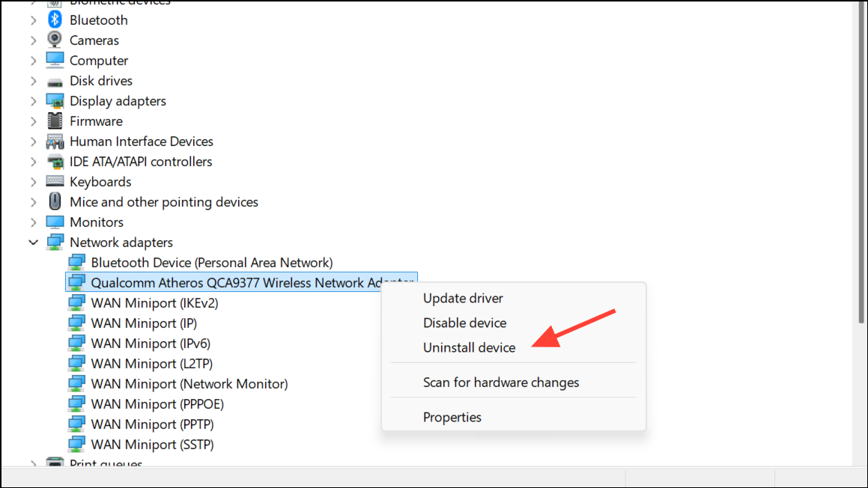Click Disable device menu entry

click(x=464, y=323)
